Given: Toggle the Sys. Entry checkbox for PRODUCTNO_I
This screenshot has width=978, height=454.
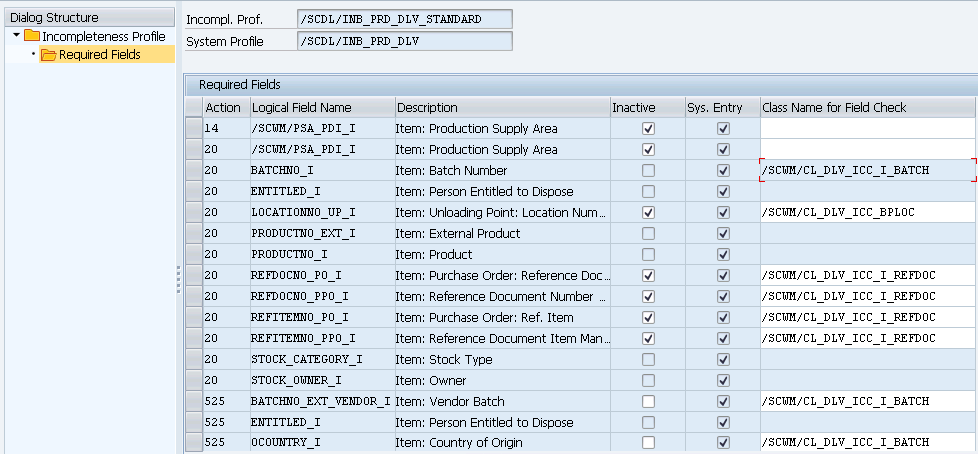Looking at the screenshot, I should click(x=723, y=255).
